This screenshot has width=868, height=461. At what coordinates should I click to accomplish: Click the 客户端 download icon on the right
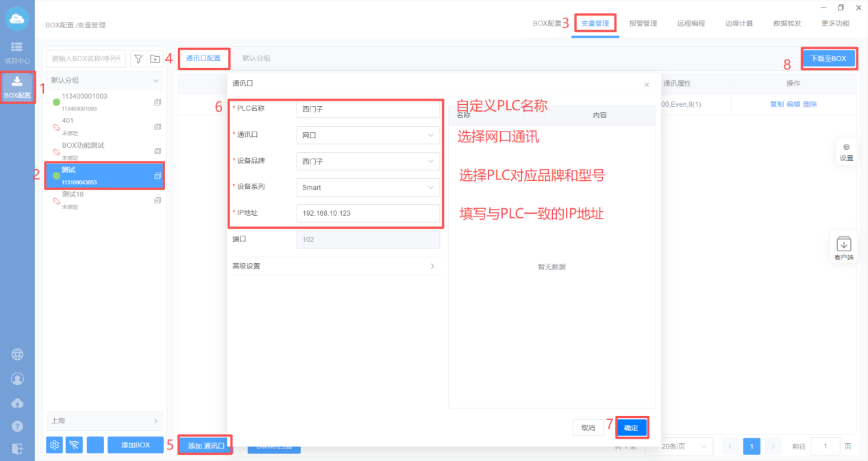pos(844,246)
